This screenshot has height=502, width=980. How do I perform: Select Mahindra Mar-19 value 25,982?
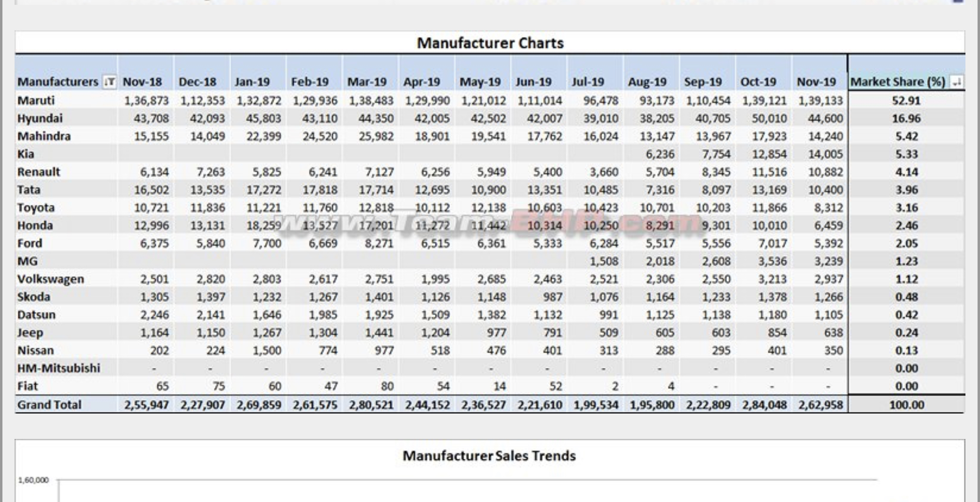(x=376, y=136)
